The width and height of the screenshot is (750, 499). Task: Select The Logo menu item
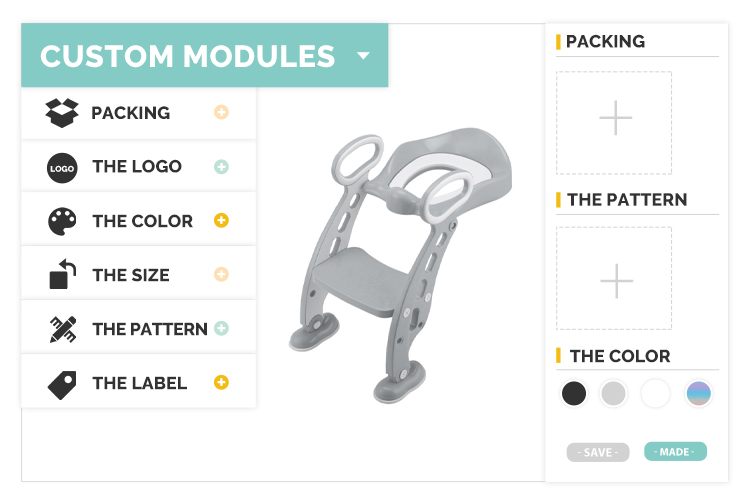tap(137, 167)
